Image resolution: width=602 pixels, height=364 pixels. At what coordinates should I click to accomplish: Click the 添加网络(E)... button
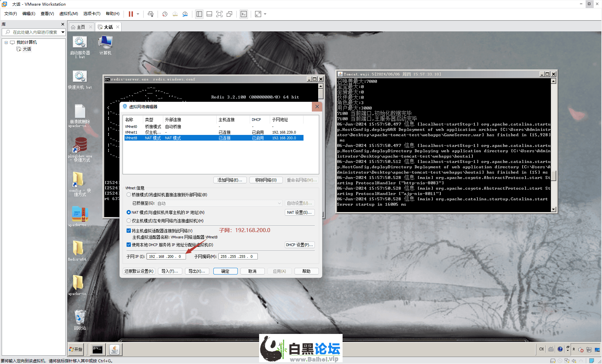(x=230, y=180)
